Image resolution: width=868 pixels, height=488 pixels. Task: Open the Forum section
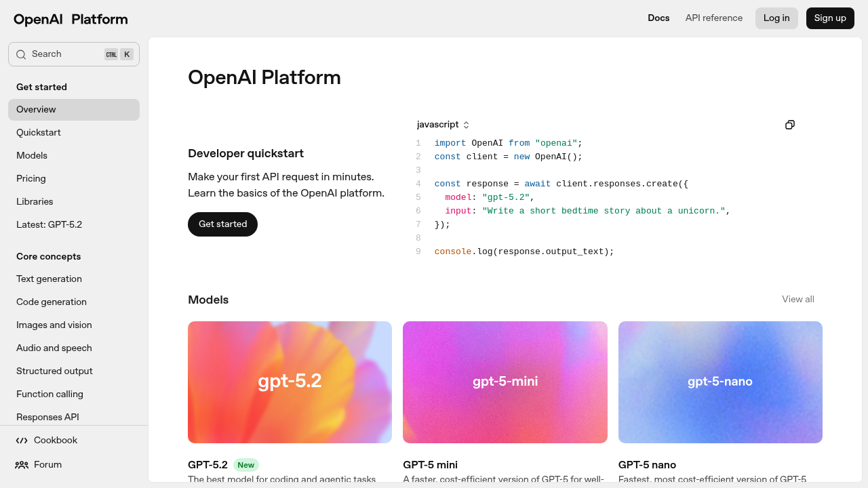[x=47, y=464]
